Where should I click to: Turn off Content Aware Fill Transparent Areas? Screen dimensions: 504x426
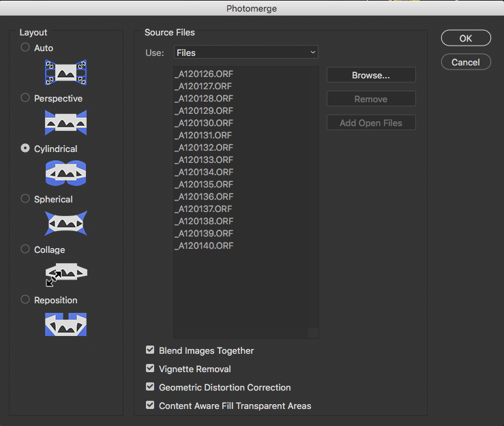coord(150,406)
